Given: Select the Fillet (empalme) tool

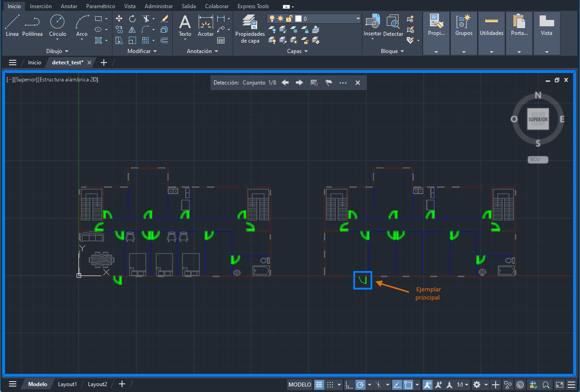Looking at the screenshot, I should [146, 29].
